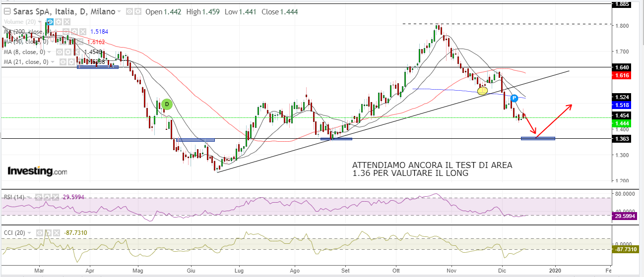Select the ATTENDIAMO ANCORA IL TEST text note
Screen dimensions: 644x277
click(432, 169)
